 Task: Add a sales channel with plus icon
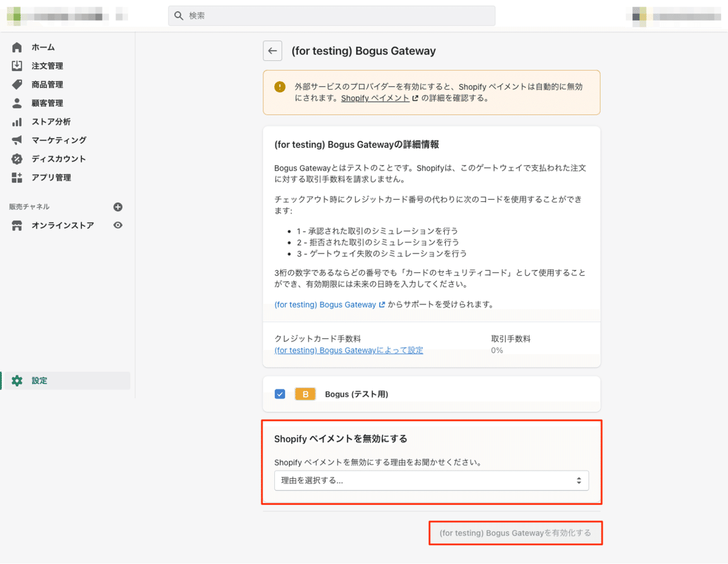pyautogui.click(x=118, y=207)
